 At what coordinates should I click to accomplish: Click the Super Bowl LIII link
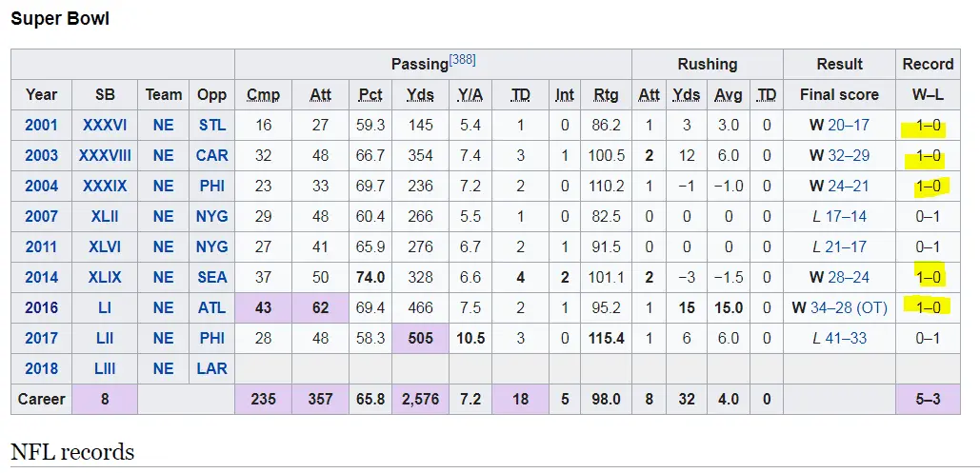point(105,368)
